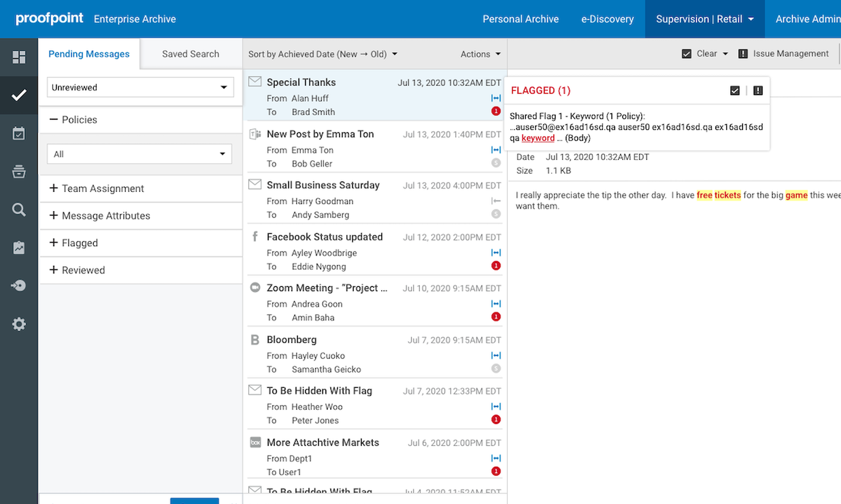The width and height of the screenshot is (841, 504).
Task: Open the calendar-check icon in sidebar
Action: [19, 133]
